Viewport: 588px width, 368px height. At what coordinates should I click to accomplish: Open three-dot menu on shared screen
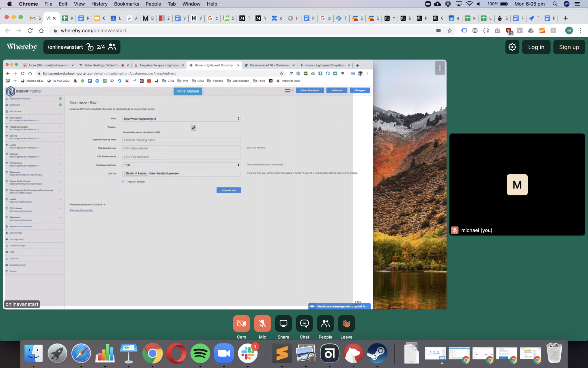pyautogui.click(x=440, y=68)
